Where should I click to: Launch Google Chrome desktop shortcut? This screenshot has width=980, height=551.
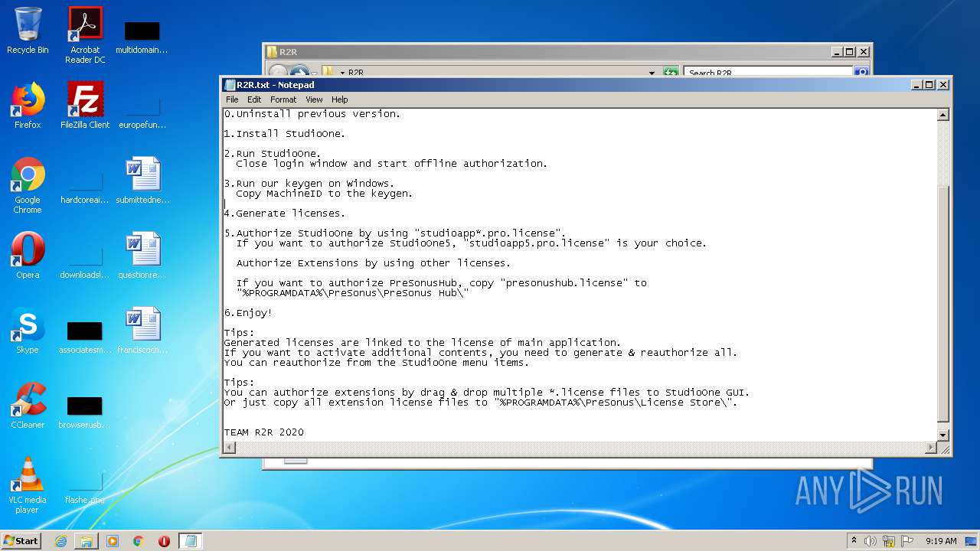click(x=28, y=185)
